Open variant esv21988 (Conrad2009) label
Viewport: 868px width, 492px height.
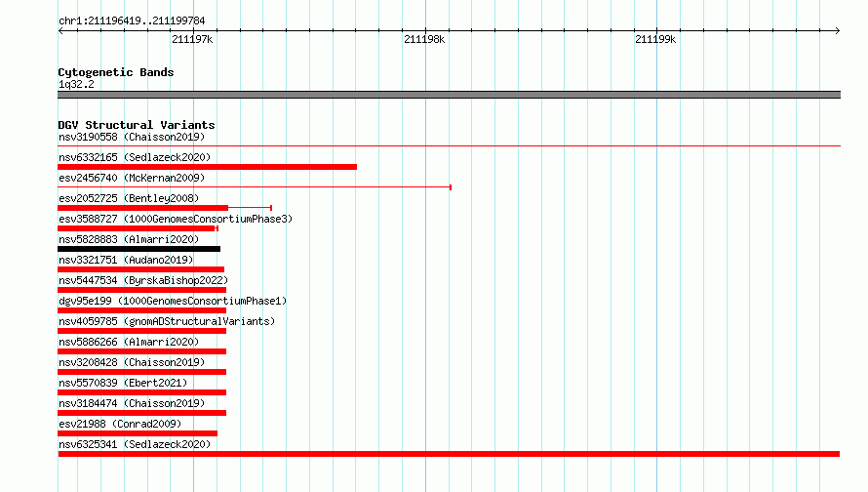(x=120, y=424)
